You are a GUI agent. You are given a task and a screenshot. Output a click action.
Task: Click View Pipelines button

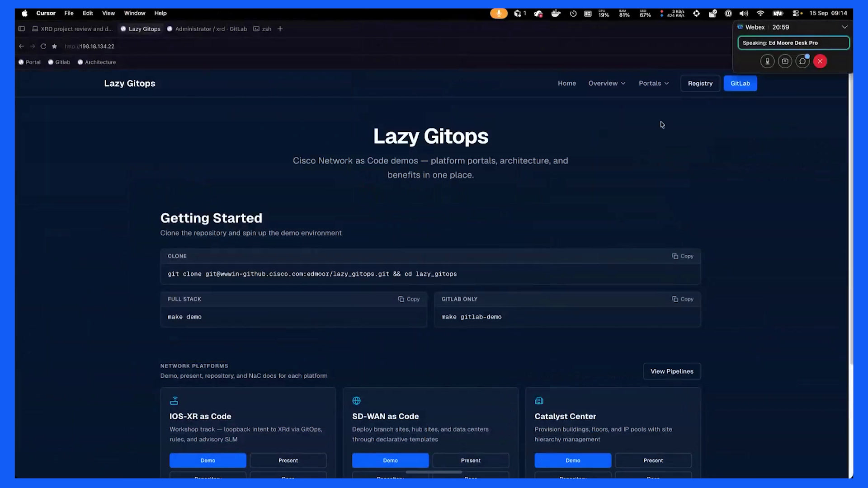click(672, 371)
